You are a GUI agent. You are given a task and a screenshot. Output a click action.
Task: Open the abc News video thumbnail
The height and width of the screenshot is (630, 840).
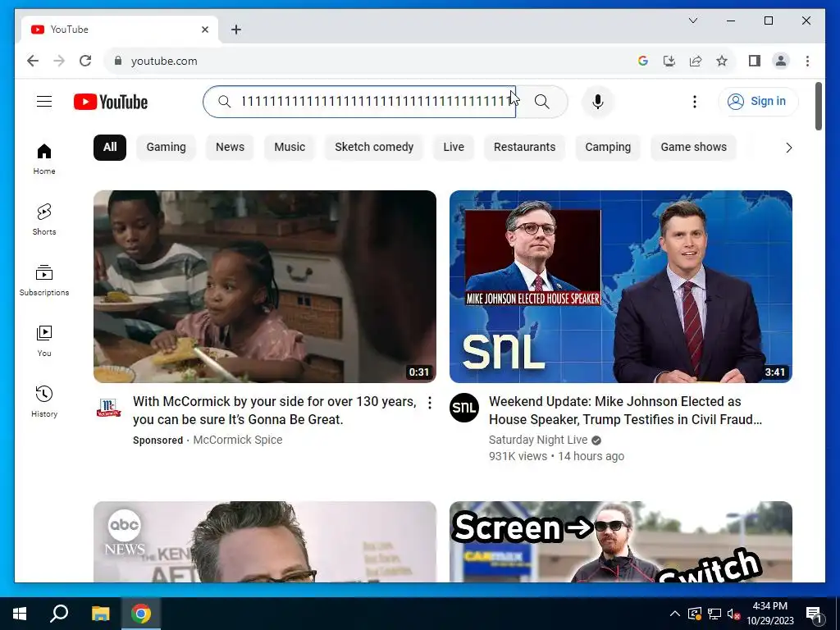coord(265,541)
